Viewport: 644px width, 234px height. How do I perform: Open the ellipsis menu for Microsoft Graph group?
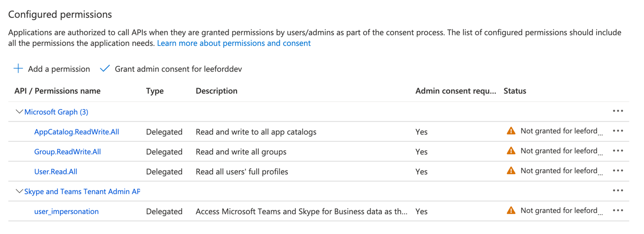click(618, 111)
